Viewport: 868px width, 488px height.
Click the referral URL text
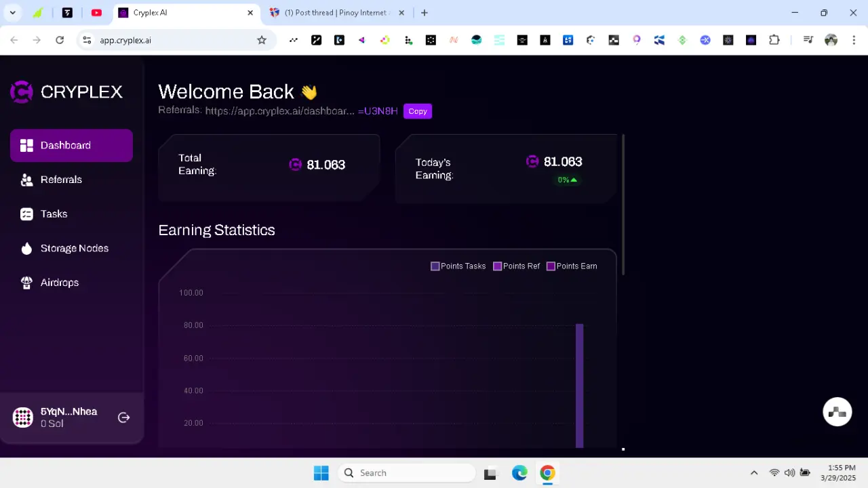click(301, 111)
